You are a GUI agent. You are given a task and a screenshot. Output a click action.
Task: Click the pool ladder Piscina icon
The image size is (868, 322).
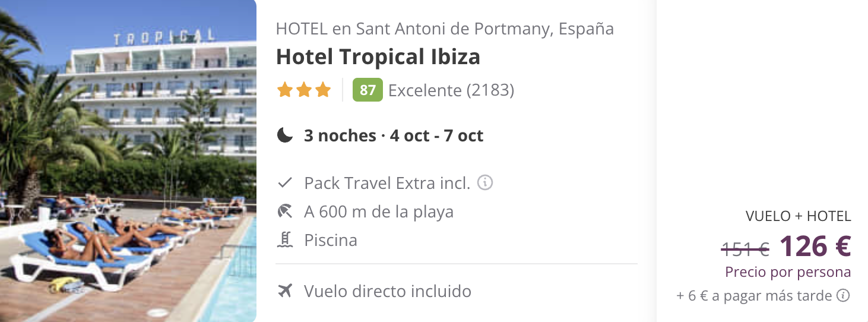point(285,240)
